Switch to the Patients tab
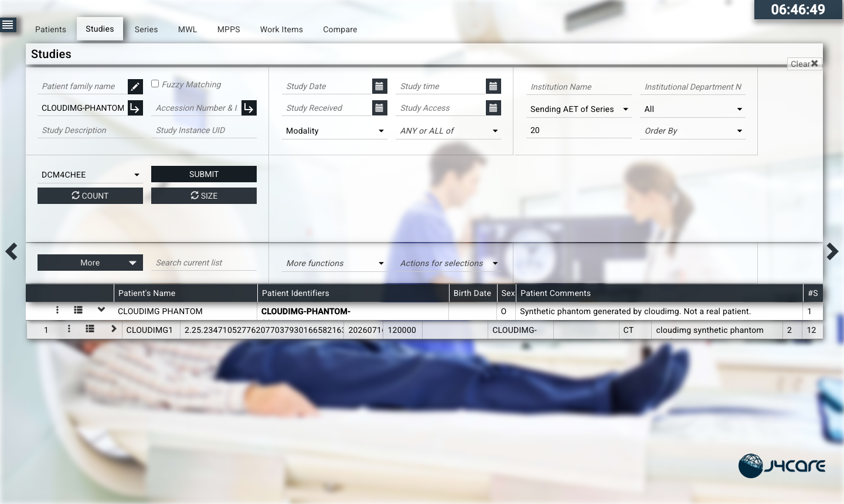Viewport: 844px width, 504px height. (50, 29)
